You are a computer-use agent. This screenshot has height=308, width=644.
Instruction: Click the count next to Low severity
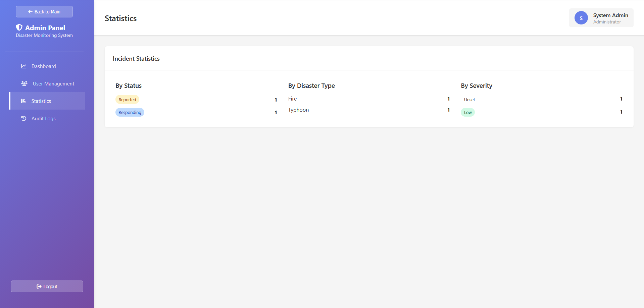pos(621,112)
